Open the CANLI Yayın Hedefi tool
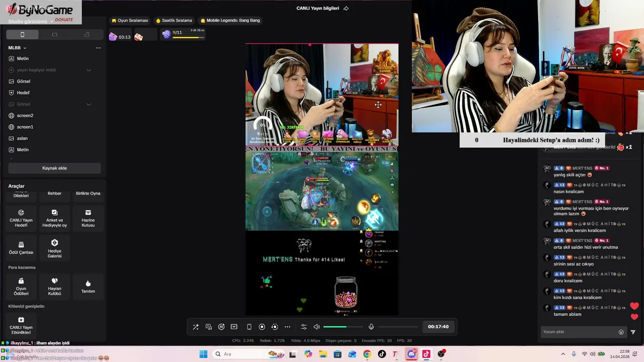 [21, 218]
